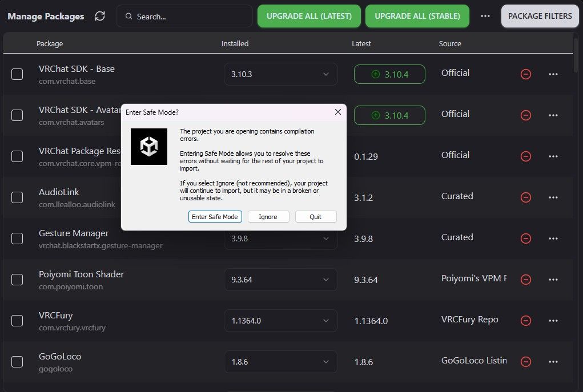Upgrade VRChat SDK - Avatars to 3.10.4
This screenshot has width=583, height=392.
point(389,115)
